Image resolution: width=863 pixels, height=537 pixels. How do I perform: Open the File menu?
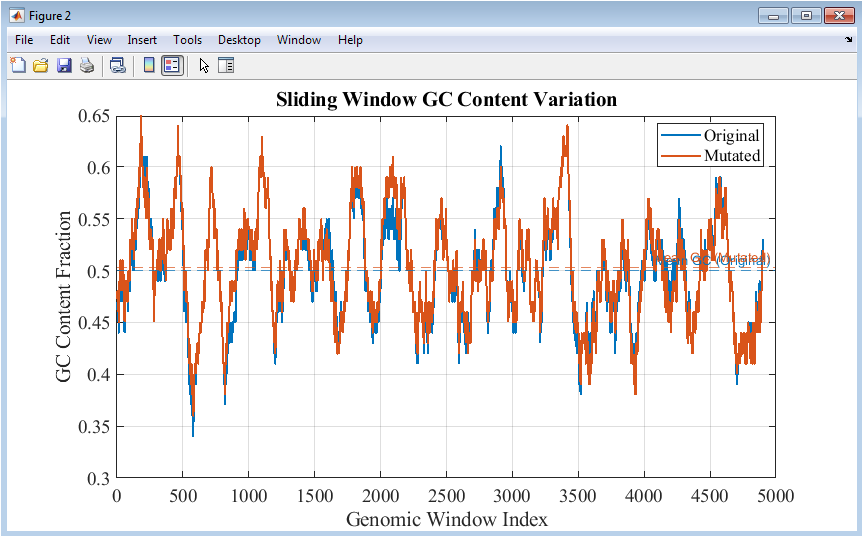[x=24, y=40]
